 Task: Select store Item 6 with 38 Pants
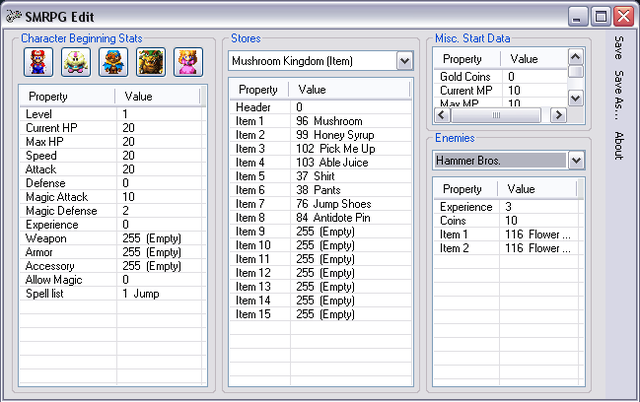click(x=320, y=190)
